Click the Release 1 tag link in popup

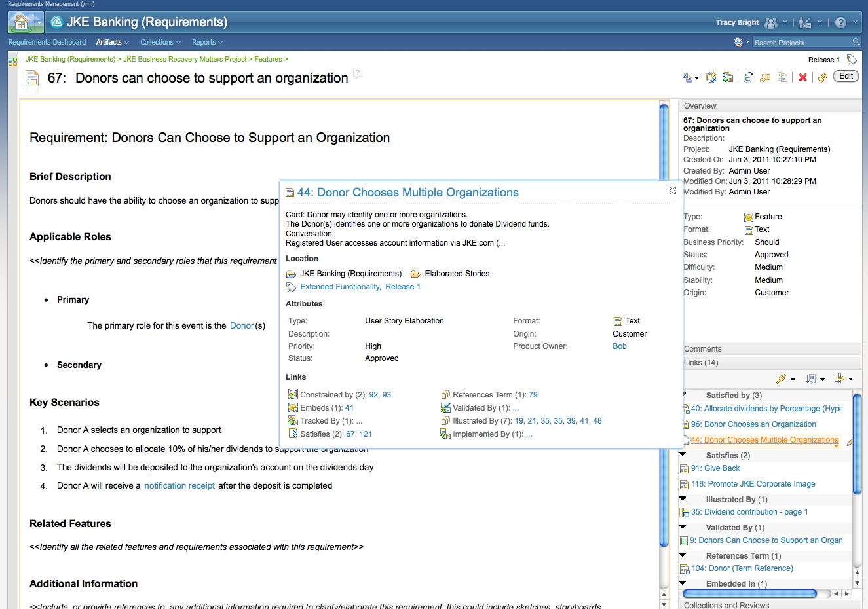coord(403,287)
